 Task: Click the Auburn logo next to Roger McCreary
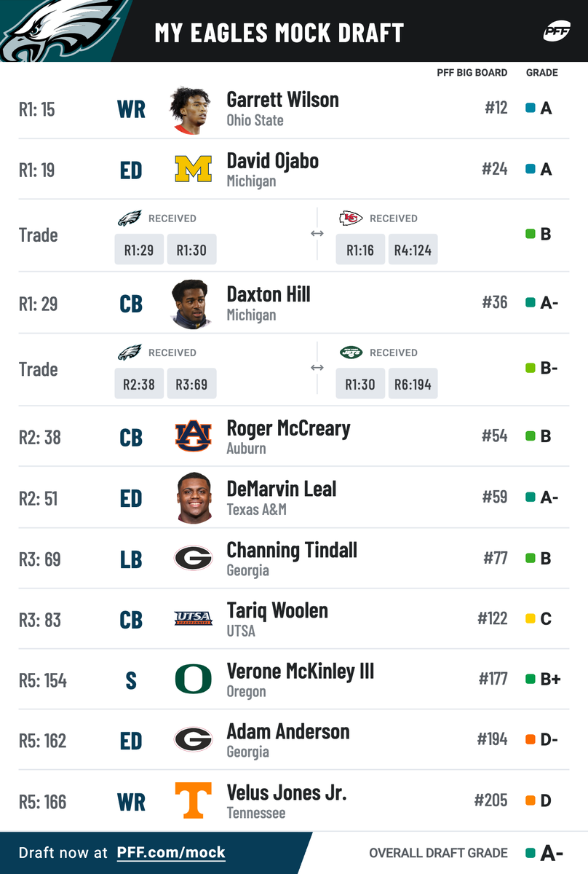pos(193,437)
